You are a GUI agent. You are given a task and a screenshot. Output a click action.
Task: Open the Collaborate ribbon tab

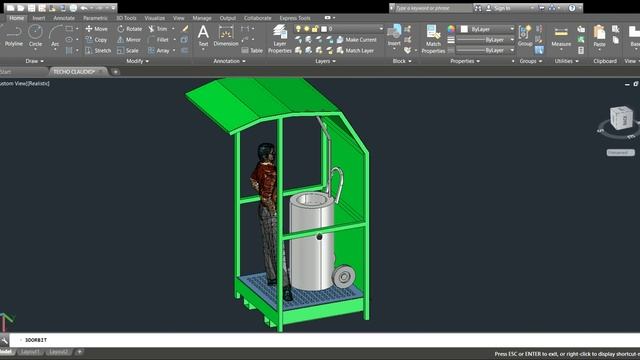pyautogui.click(x=258, y=18)
